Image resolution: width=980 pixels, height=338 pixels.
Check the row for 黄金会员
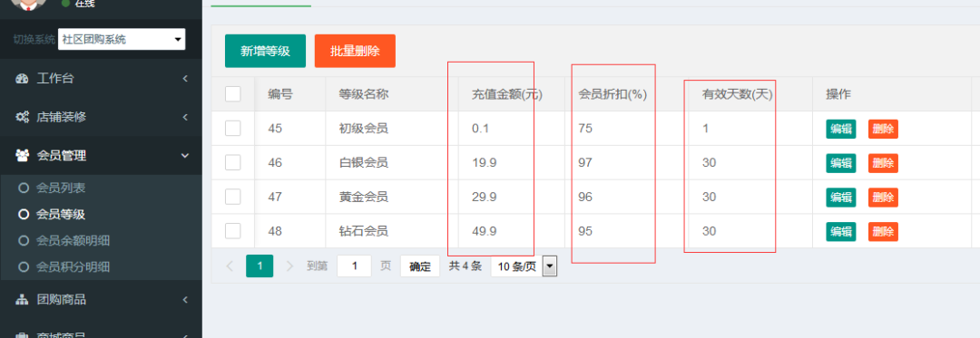point(232,197)
